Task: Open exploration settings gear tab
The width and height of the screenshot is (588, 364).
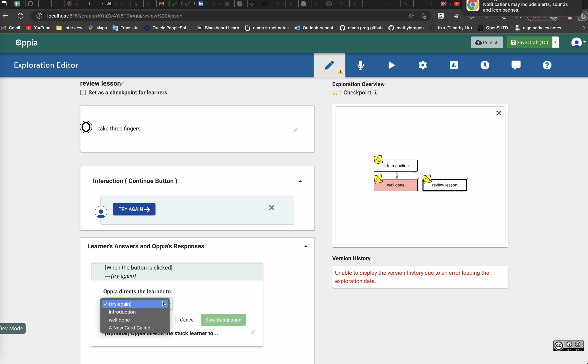Action: click(423, 65)
